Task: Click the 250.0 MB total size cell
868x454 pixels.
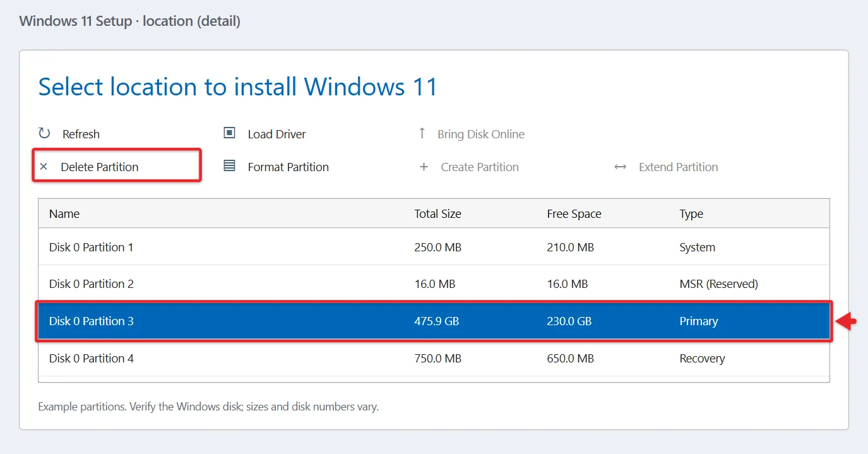Action: (437, 247)
